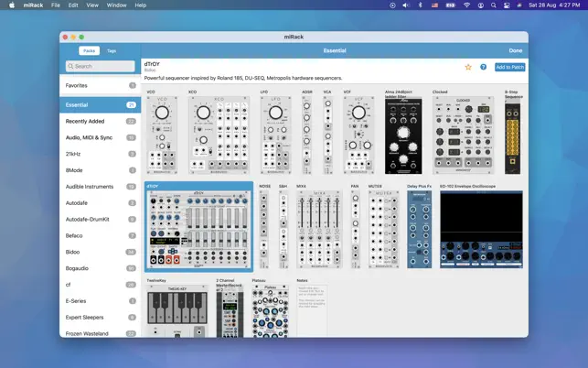Switch to the Tags tab

(112, 50)
